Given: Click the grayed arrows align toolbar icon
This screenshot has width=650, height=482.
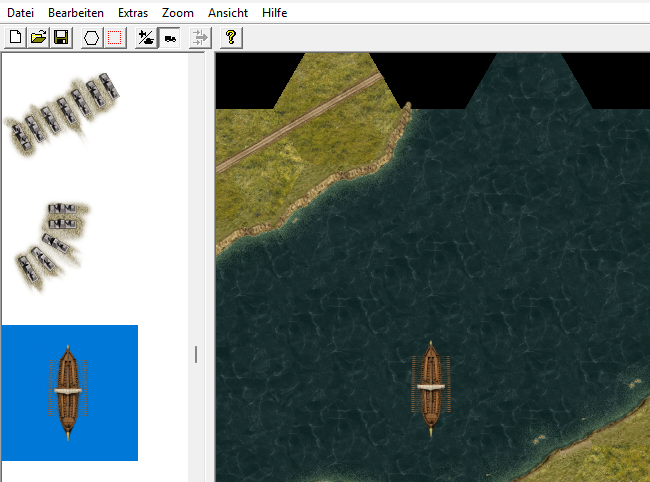Looking at the screenshot, I should click(200, 38).
